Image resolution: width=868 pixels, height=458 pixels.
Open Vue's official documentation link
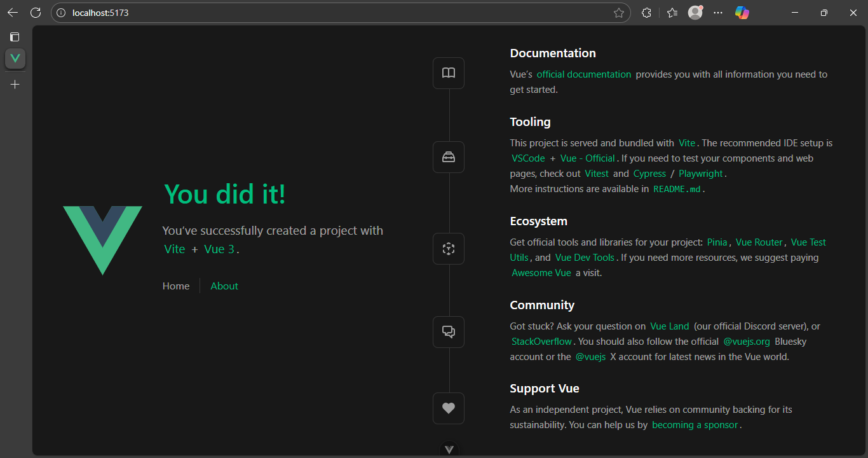click(x=583, y=74)
